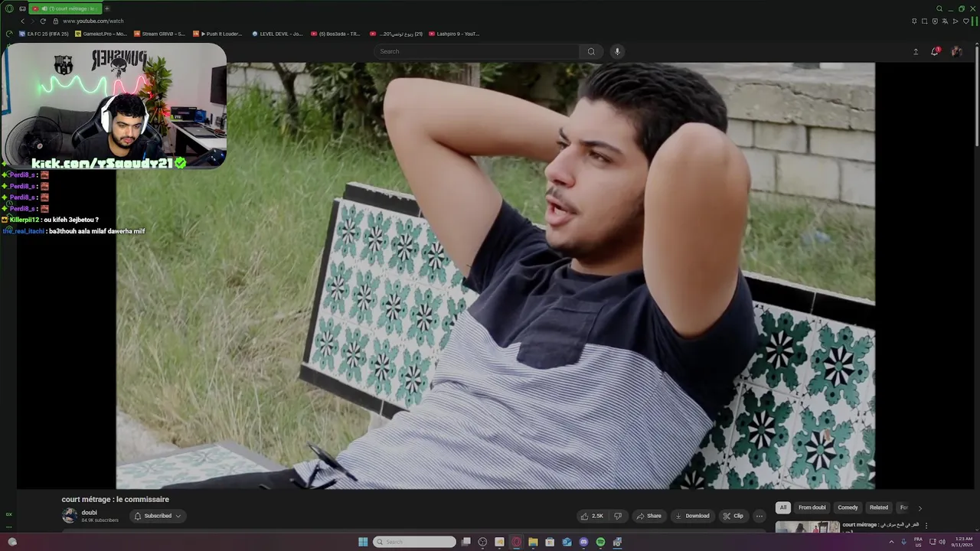Open the Windows Start button
This screenshot has width=980, height=551.
[363, 542]
